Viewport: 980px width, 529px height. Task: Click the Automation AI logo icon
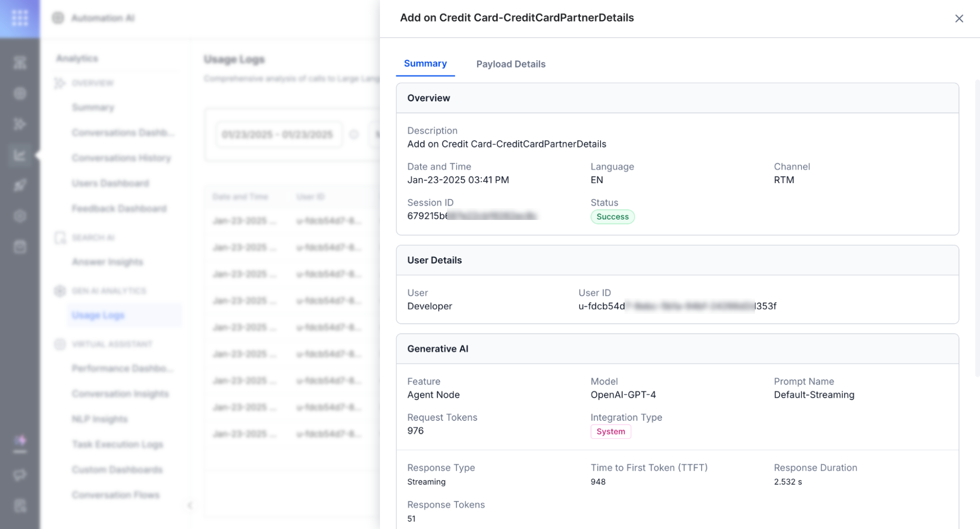point(58,18)
